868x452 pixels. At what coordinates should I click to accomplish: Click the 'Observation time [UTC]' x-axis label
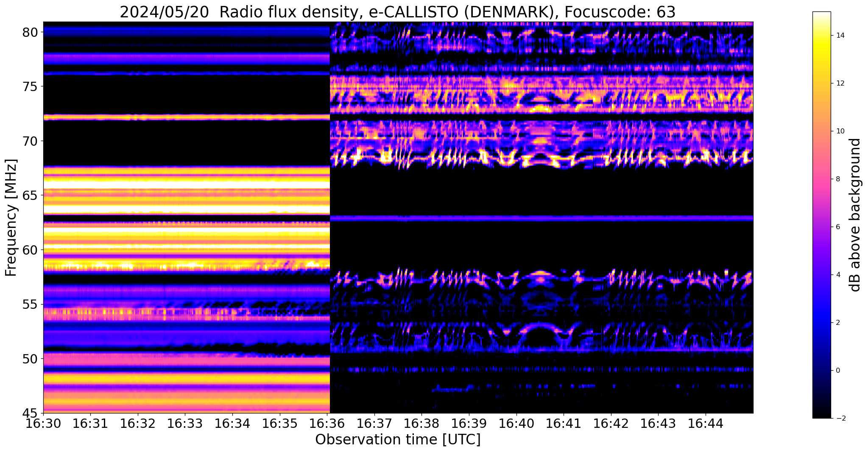point(398,439)
